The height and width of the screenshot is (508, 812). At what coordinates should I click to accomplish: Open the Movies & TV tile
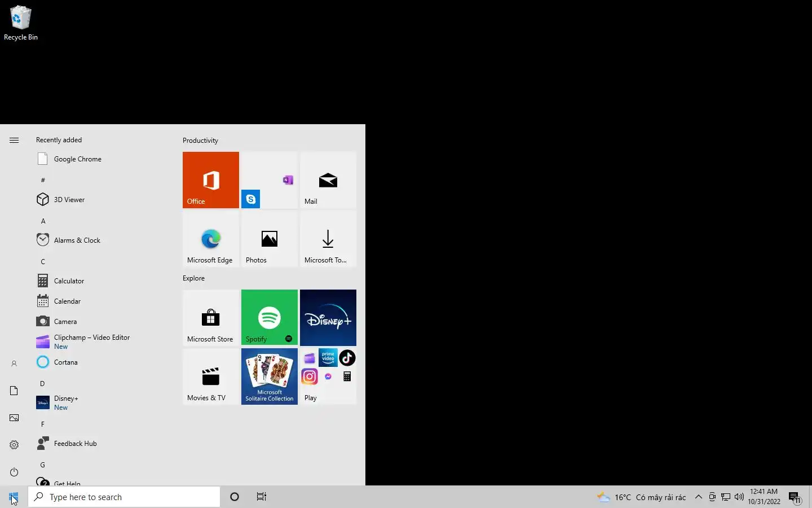point(211,376)
